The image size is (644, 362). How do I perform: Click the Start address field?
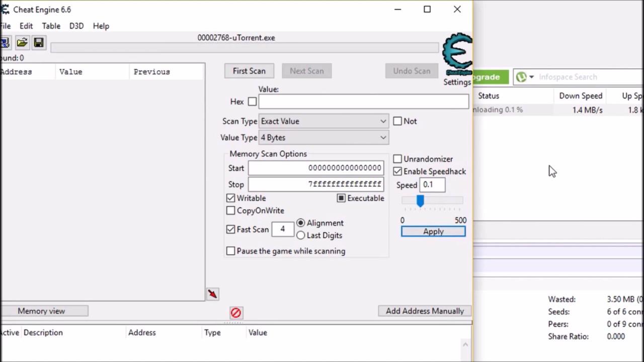pyautogui.click(x=315, y=168)
